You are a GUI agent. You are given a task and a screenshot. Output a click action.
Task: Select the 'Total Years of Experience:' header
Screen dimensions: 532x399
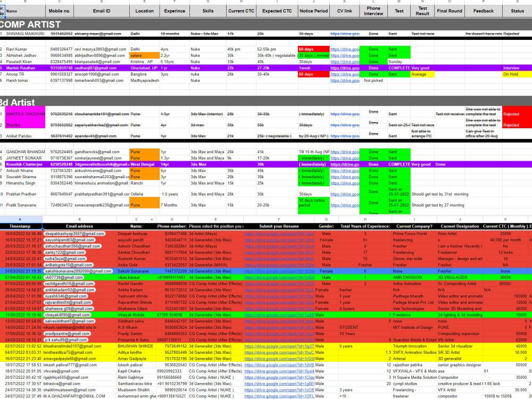tap(365, 226)
